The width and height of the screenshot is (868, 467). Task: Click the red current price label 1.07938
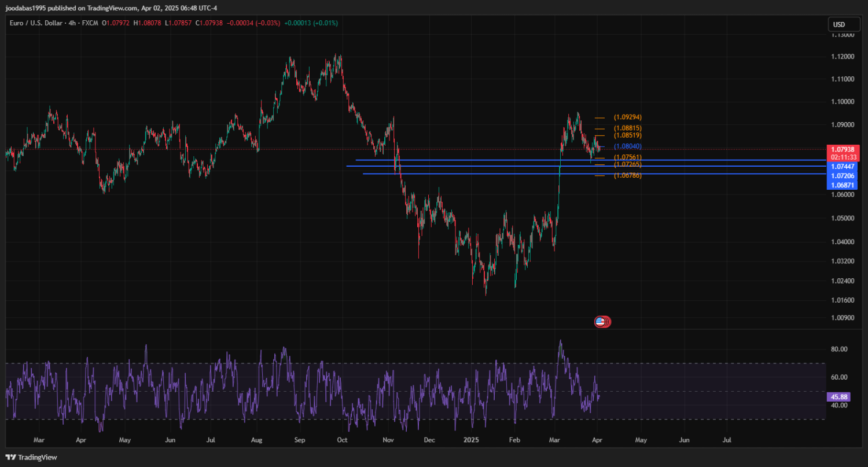(x=842, y=149)
